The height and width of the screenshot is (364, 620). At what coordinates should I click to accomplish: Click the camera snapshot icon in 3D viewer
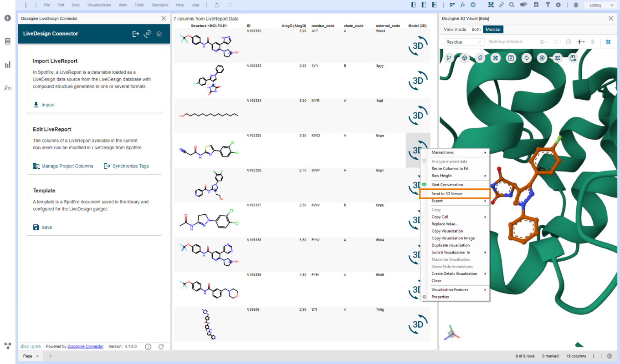542,58
